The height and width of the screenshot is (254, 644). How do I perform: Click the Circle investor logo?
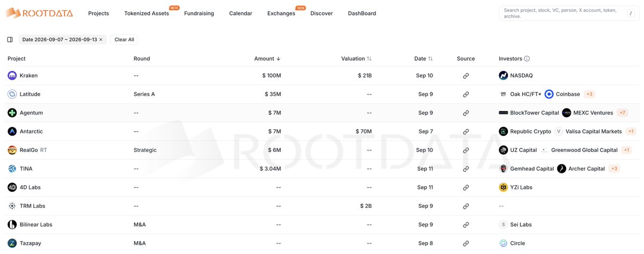click(x=503, y=243)
